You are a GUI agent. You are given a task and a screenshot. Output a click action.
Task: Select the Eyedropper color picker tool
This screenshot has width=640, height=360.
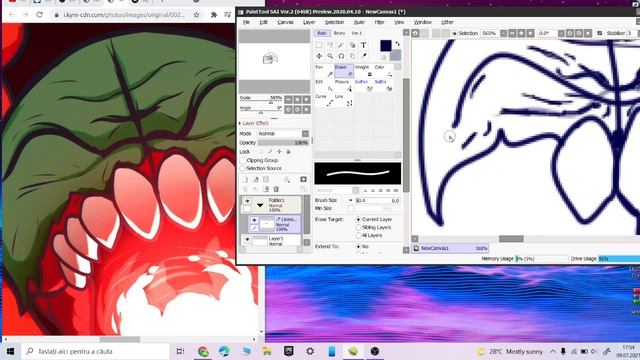pyautogui.click(x=363, y=56)
